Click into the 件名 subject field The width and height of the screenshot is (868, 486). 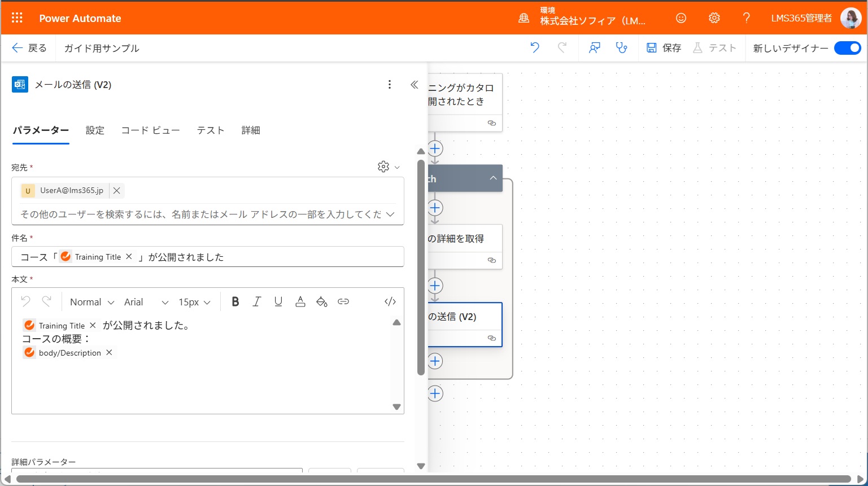click(x=208, y=257)
